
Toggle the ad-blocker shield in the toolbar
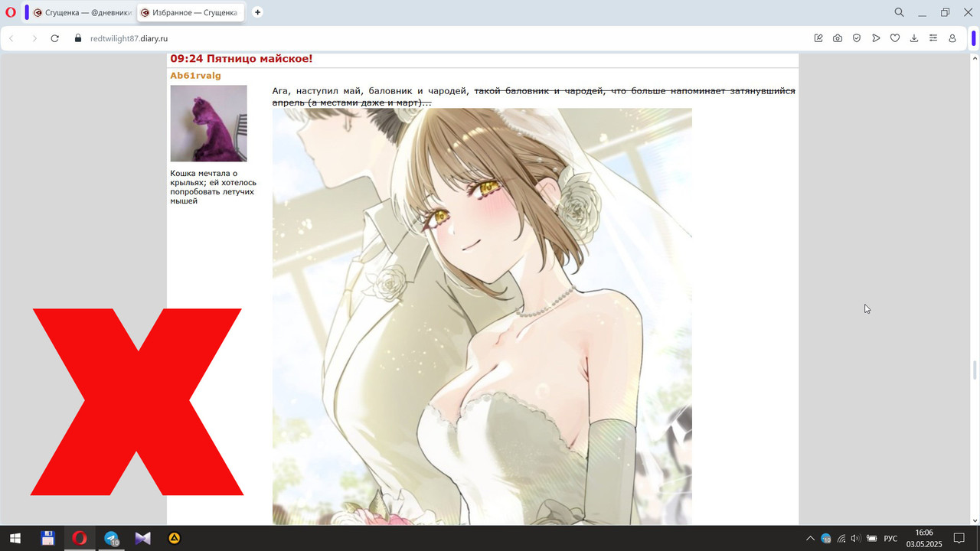coord(857,37)
